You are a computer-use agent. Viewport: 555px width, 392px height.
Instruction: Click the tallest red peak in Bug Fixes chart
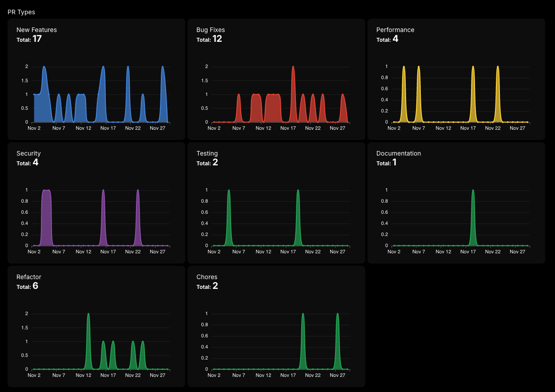coord(293,89)
